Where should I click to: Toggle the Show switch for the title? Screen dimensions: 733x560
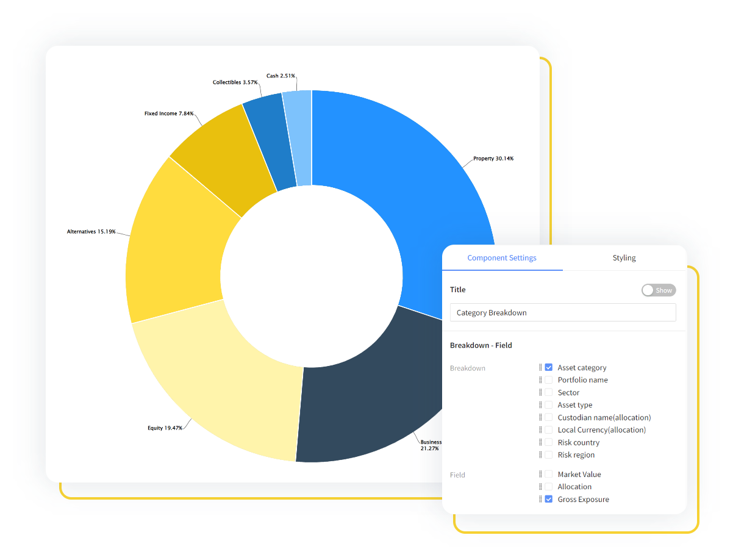pyautogui.click(x=659, y=290)
